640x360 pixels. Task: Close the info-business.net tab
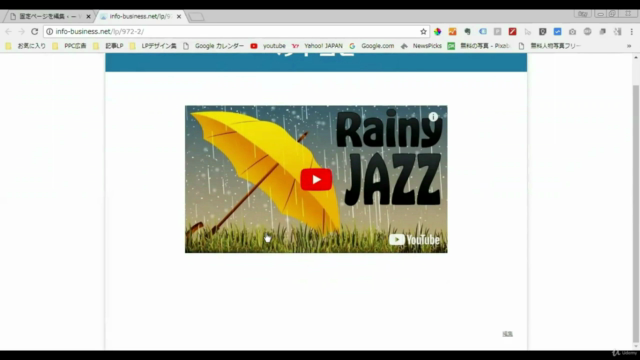tap(179, 17)
